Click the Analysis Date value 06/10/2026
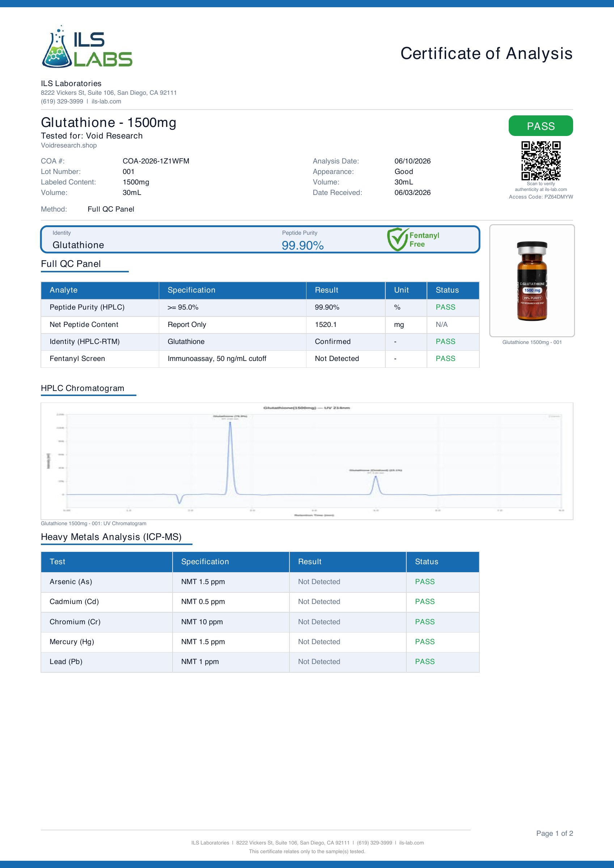 coord(412,161)
